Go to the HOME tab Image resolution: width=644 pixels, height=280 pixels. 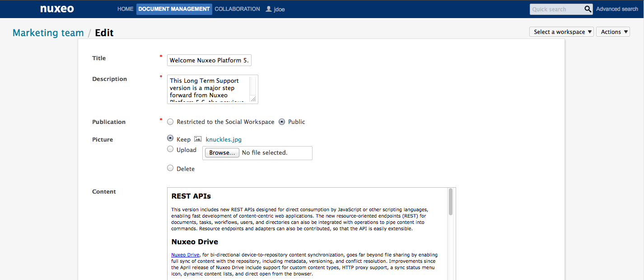(126, 9)
